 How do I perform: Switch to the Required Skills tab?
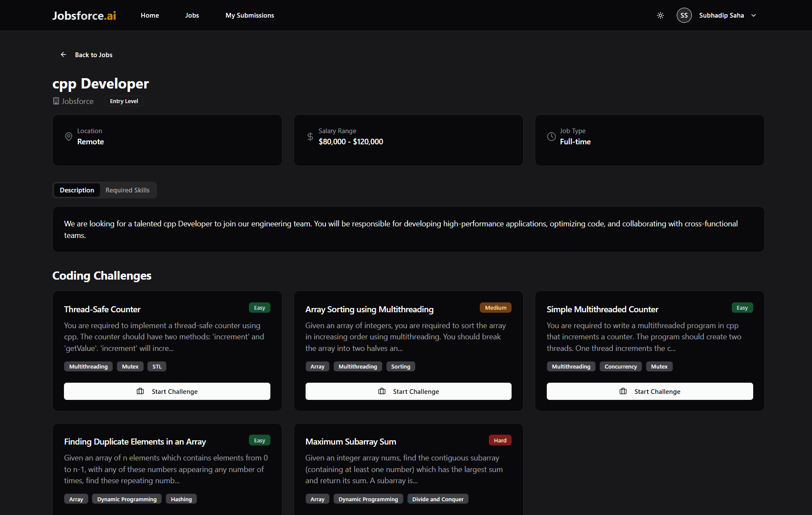[x=127, y=190]
